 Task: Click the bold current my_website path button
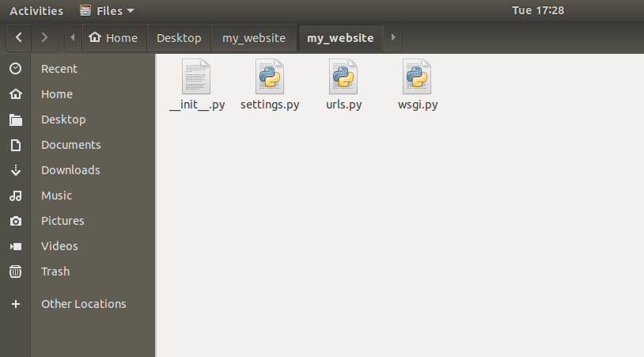click(340, 38)
